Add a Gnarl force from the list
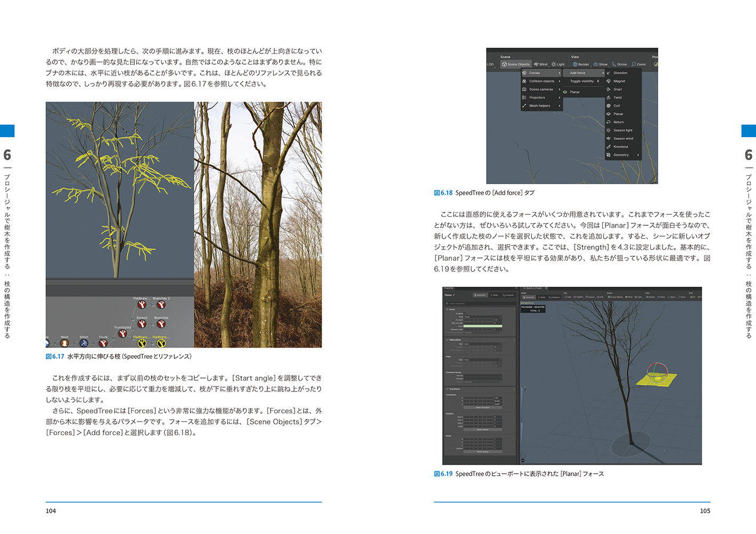Viewport: 756px width, 534px height. click(623, 89)
